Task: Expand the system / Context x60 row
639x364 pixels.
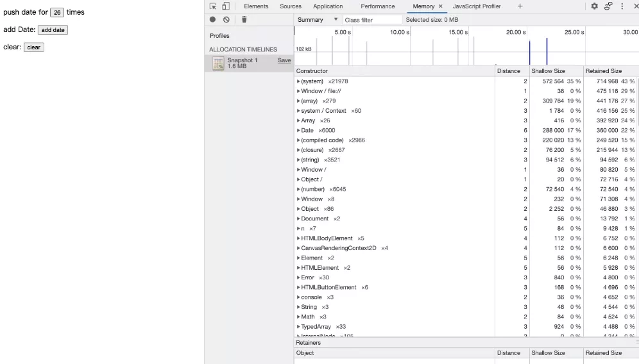Action: click(x=298, y=111)
